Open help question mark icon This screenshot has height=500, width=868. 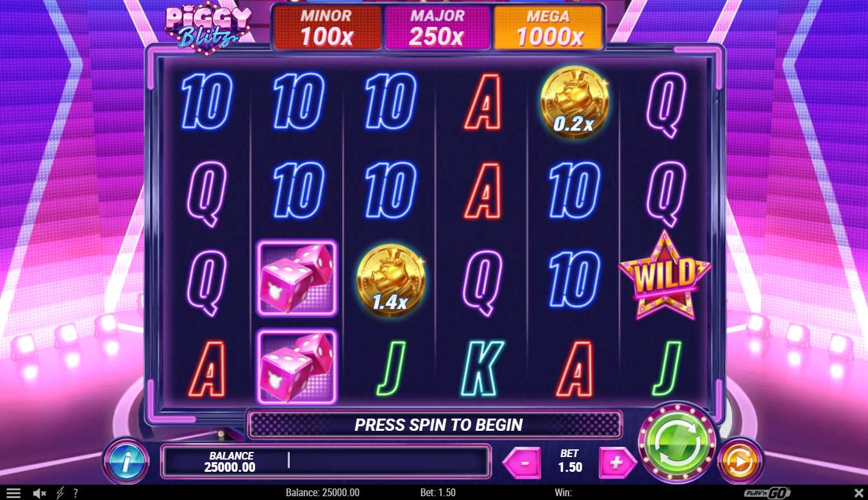coord(75,493)
